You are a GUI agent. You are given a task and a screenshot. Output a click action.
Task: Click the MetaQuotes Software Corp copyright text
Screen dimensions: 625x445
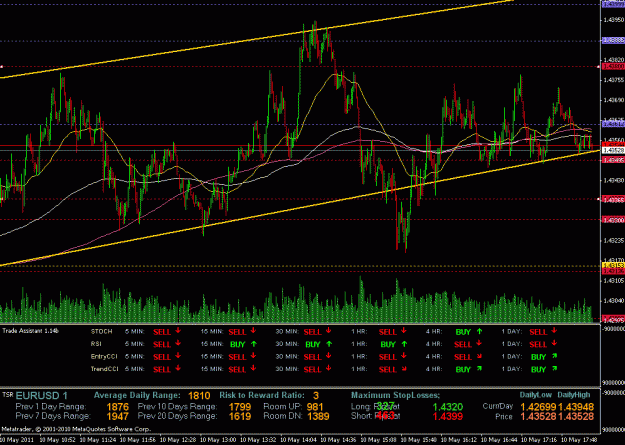(76, 429)
